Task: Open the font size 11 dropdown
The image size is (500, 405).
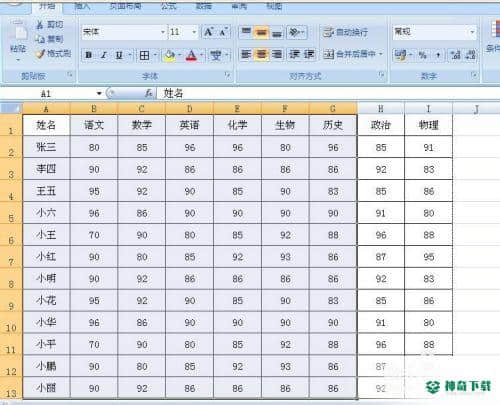Action: (194, 32)
